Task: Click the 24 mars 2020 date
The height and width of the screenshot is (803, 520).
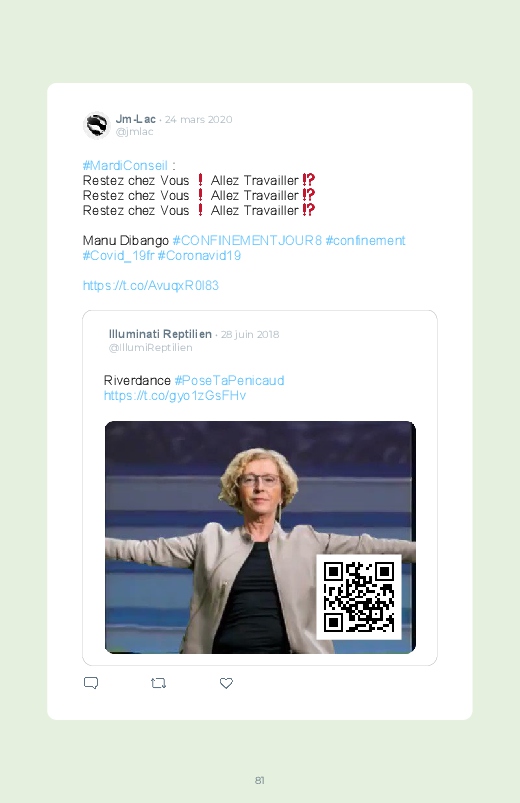Action: [198, 119]
